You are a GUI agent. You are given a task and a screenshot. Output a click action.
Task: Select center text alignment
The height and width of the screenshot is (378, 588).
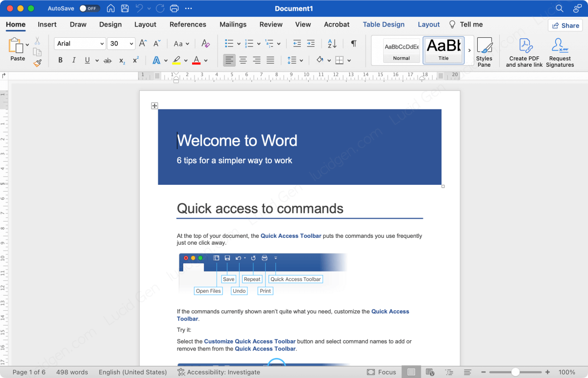coord(243,60)
